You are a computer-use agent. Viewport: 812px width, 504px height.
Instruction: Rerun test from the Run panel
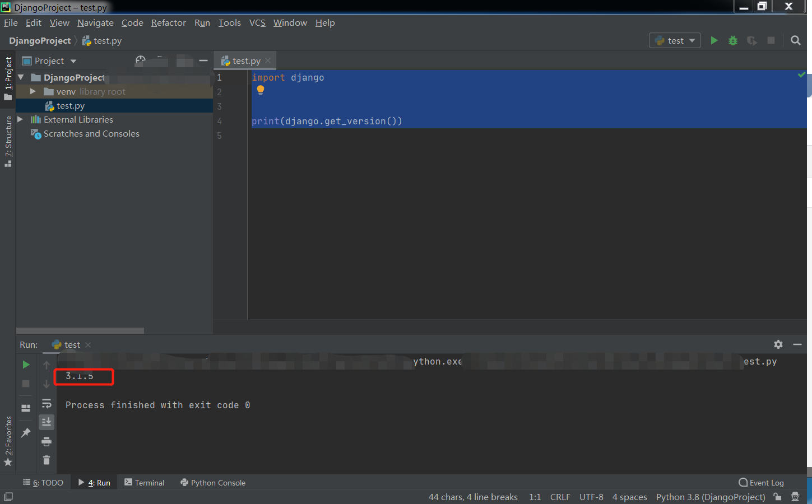(x=26, y=365)
